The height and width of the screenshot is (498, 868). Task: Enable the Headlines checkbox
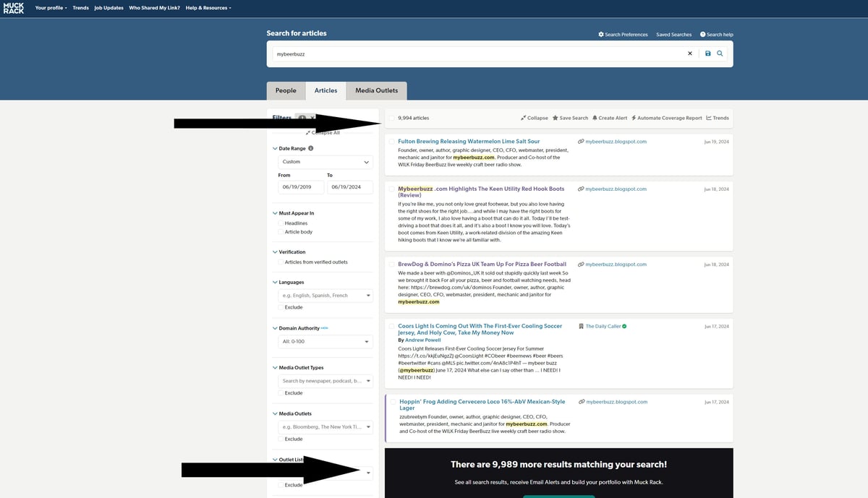click(x=281, y=223)
